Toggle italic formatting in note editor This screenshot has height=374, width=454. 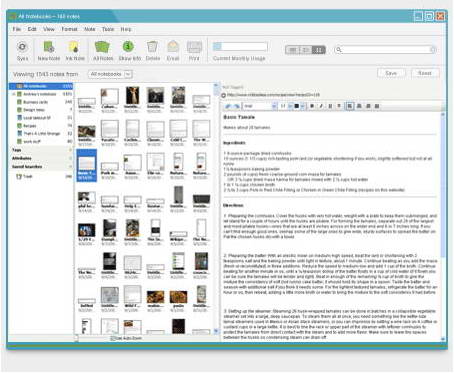click(x=321, y=106)
